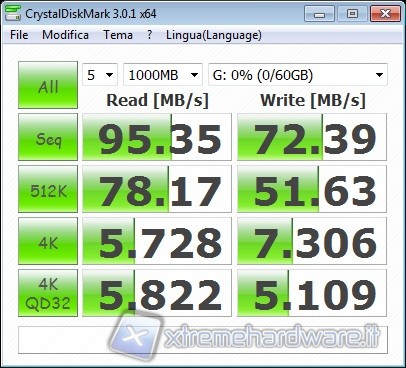Screen dimensions: 406x368
Task: Open the Tema menu
Action: point(118,35)
